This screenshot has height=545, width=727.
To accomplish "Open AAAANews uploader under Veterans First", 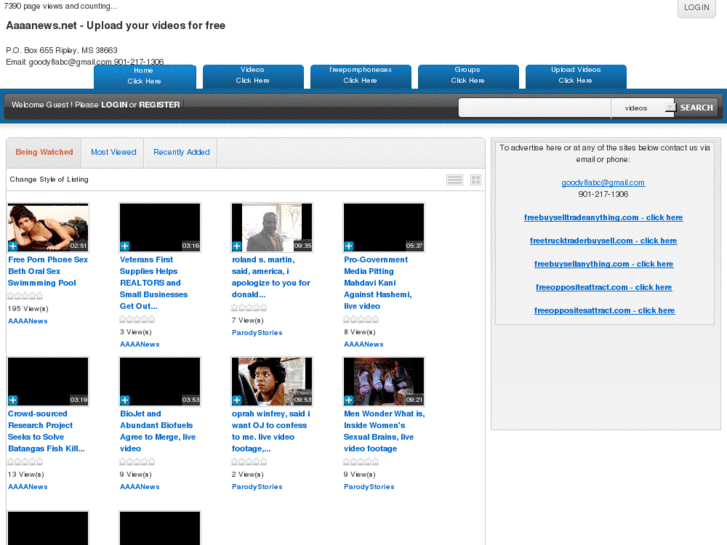I will [140, 344].
